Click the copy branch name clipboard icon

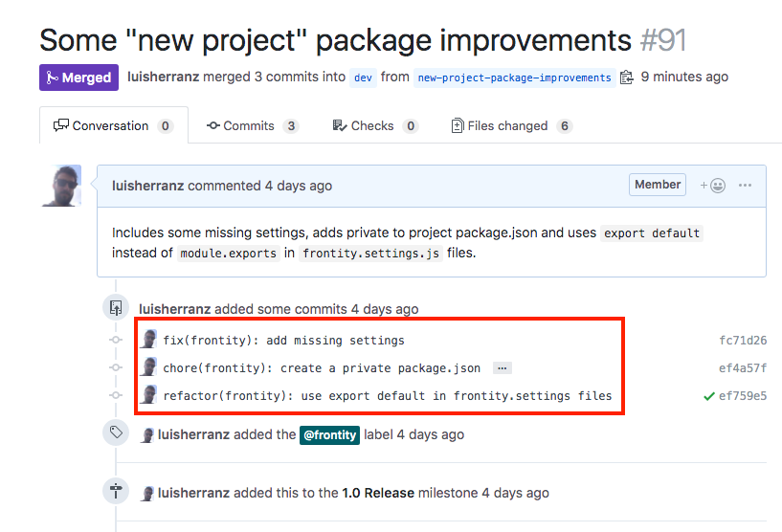[627, 78]
